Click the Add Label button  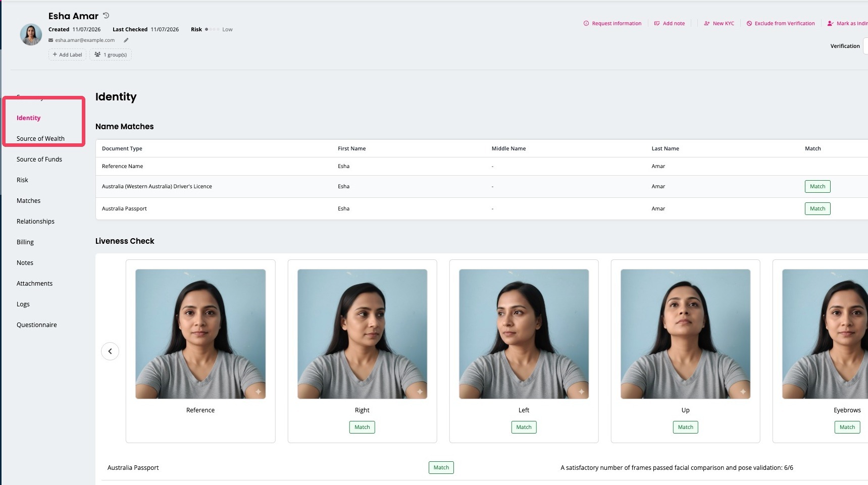tap(67, 55)
